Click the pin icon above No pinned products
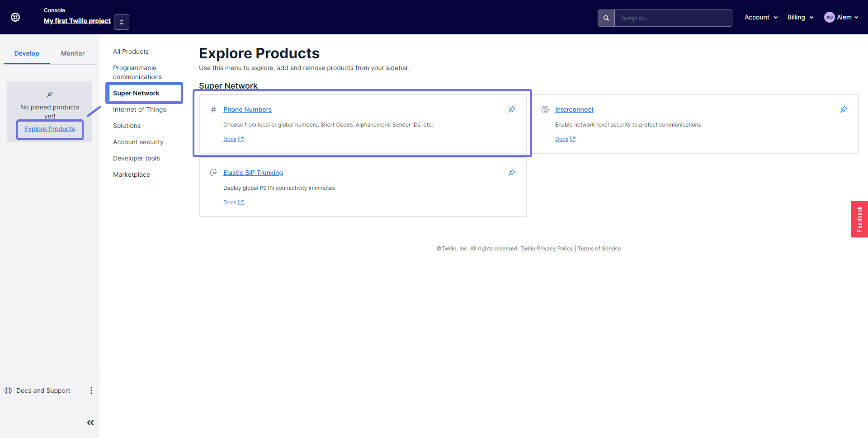Image resolution: width=868 pixels, height=438 pixels. (x=50, y=94)
